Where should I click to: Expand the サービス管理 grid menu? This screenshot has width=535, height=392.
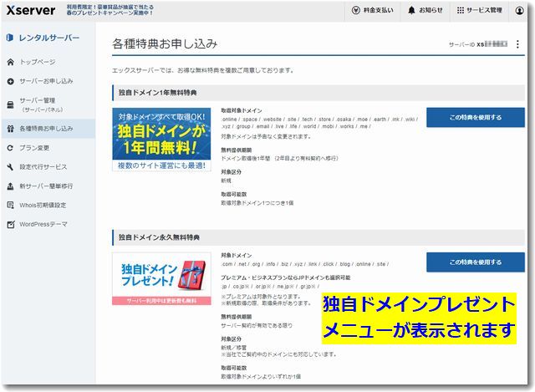[461, 11]
